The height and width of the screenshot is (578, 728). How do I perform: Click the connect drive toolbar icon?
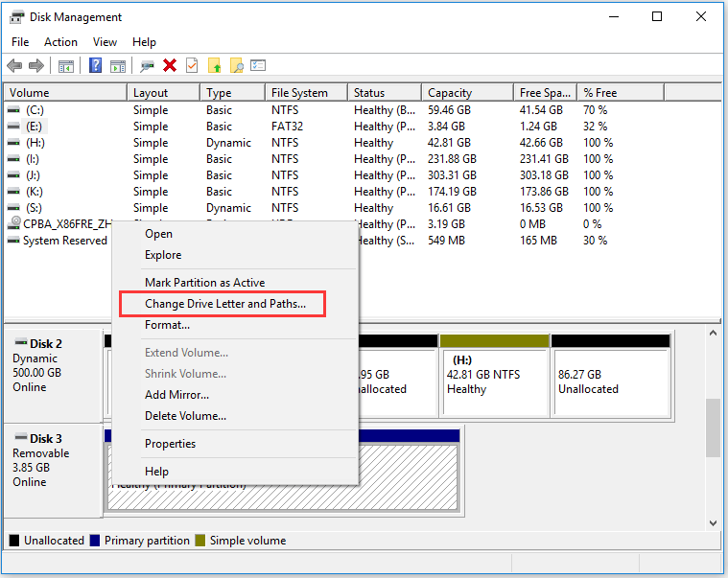147,65
